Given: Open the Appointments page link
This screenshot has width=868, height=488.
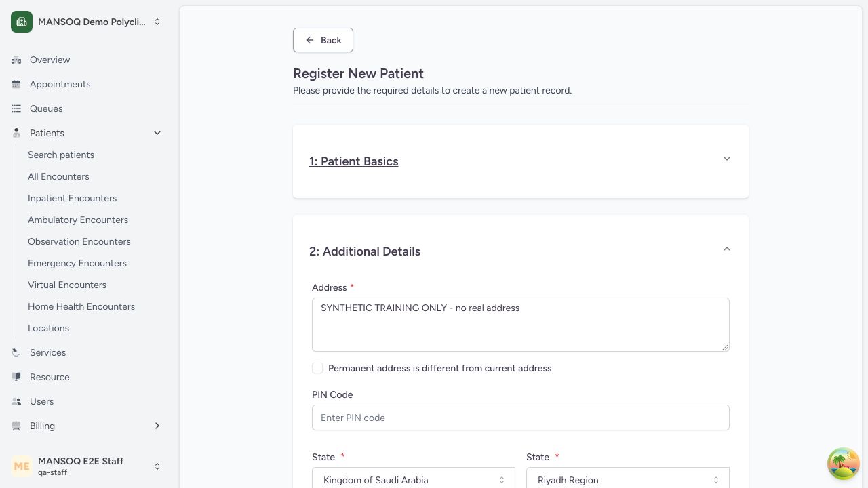Looking at the screenshot, I should pyautogui.click(x=60, y=84).
